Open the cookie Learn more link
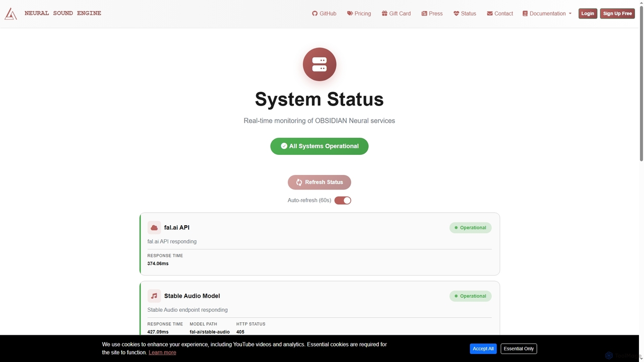Viewport: 644px width, 362px height. [163, 352]
